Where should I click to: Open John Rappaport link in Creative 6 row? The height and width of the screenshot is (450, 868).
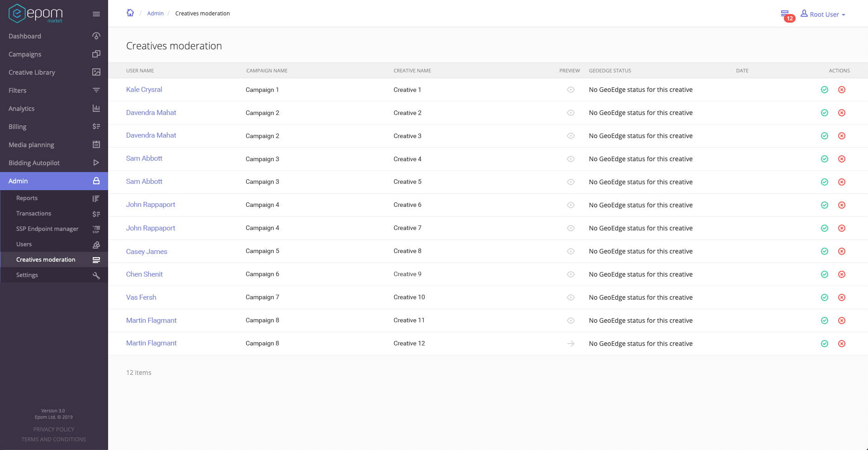(x=151, y=205)
